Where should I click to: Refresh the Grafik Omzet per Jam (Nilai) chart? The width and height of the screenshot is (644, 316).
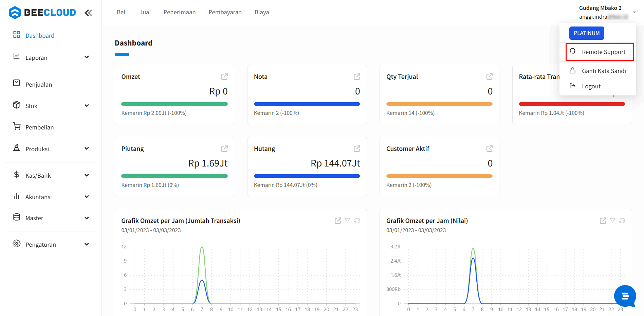coord(622,221)
